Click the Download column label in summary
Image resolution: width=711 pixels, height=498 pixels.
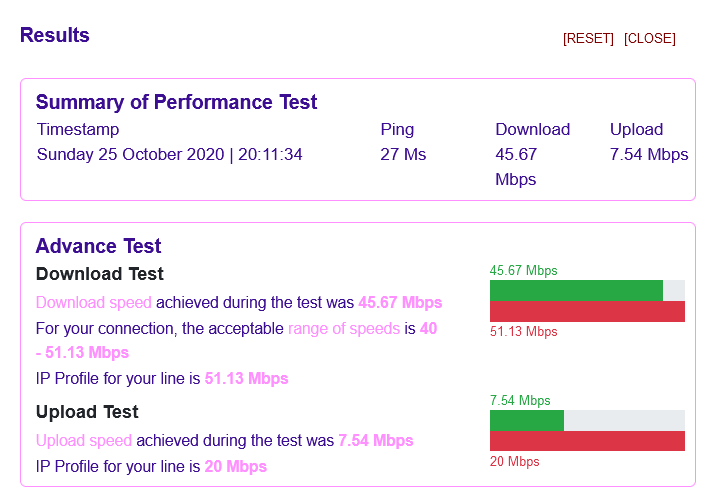click(x=532, y=129)
